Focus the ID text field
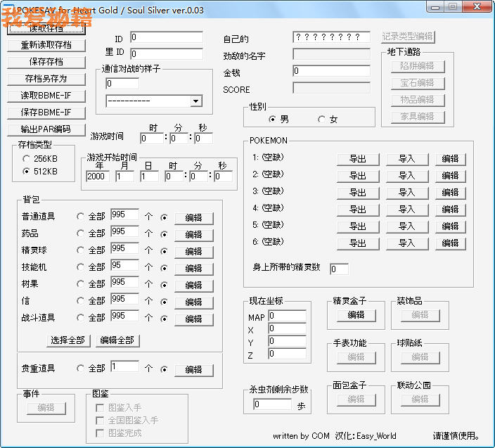495x448 pixels. 172,37
